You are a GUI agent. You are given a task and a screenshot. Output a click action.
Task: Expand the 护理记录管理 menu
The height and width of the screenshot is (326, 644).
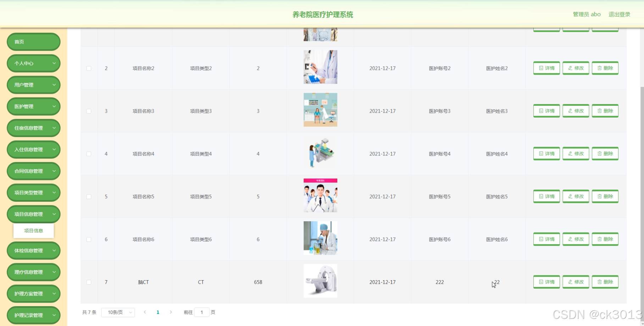tap(34, 315)
